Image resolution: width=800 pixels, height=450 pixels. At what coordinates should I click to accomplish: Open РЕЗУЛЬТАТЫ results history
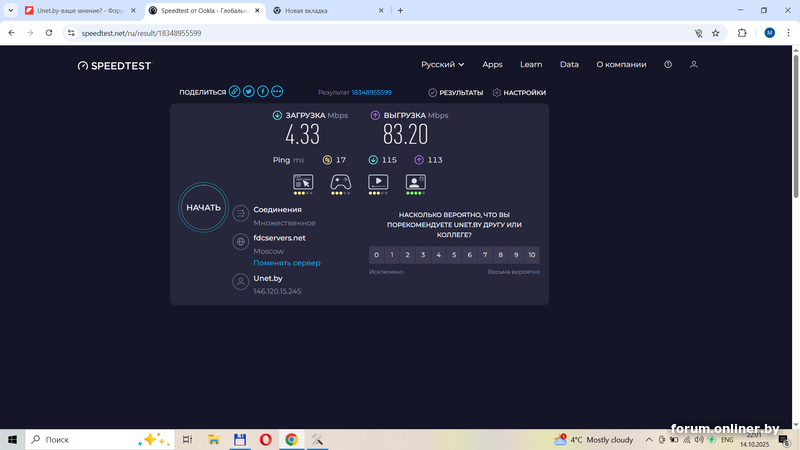(456, 92)
